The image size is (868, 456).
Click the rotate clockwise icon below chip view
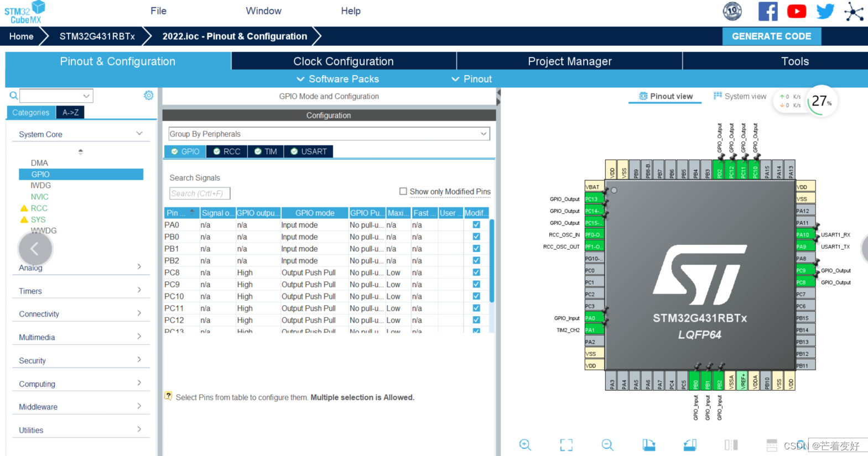click(649, 445)
